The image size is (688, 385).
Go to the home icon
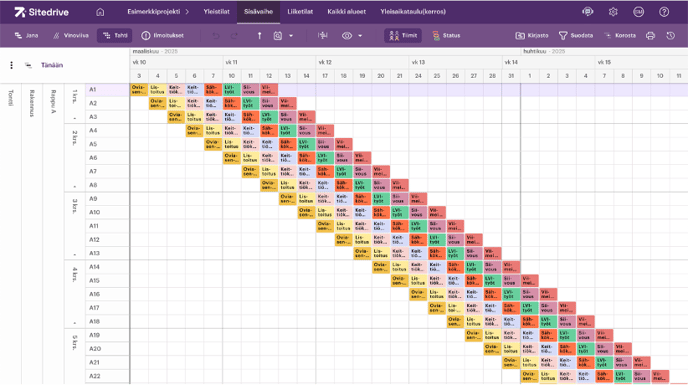pos(100,12)
